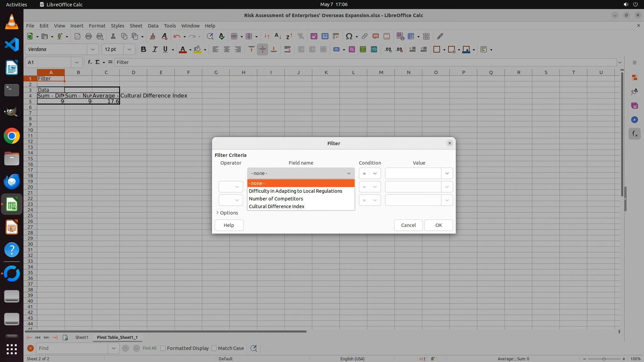Enable the Formatted Display checkbox

[x=163, y=348]
